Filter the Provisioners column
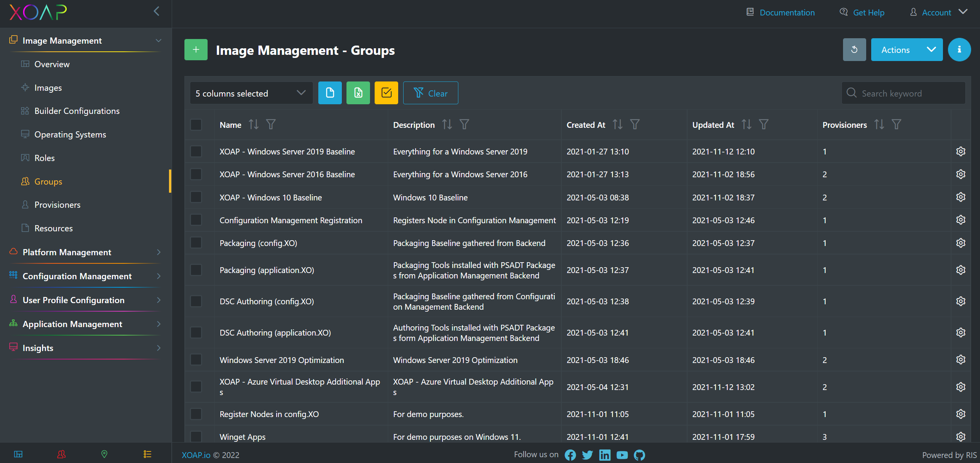 tap(896, 125)
